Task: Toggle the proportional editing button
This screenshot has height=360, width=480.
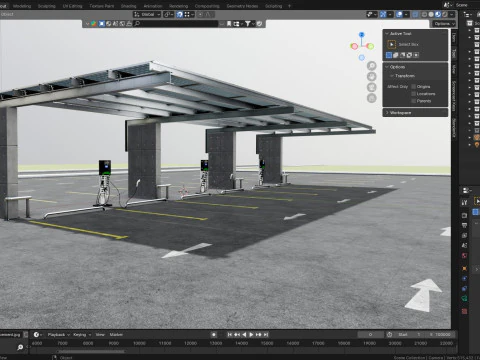Action: tap(200, 14)
